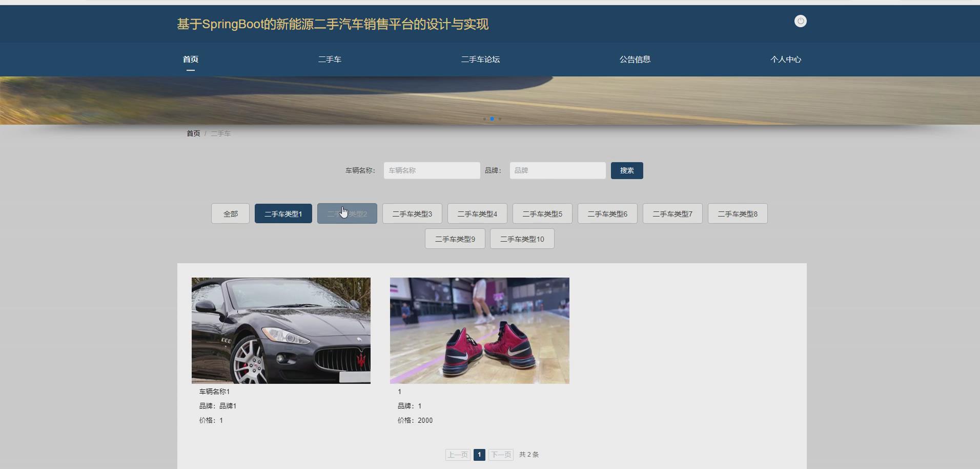Select the 二手车类型3 filter
This screenshot has height=469, width=980.
tap(412, 214)
